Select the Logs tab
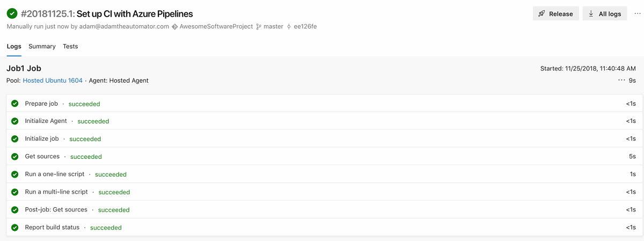 (x=14, y=47)
